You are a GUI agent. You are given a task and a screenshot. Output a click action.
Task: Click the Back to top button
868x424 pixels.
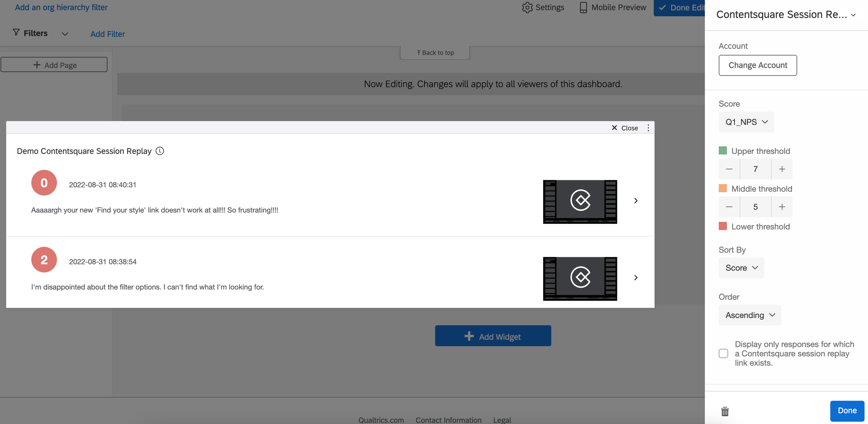435,53
